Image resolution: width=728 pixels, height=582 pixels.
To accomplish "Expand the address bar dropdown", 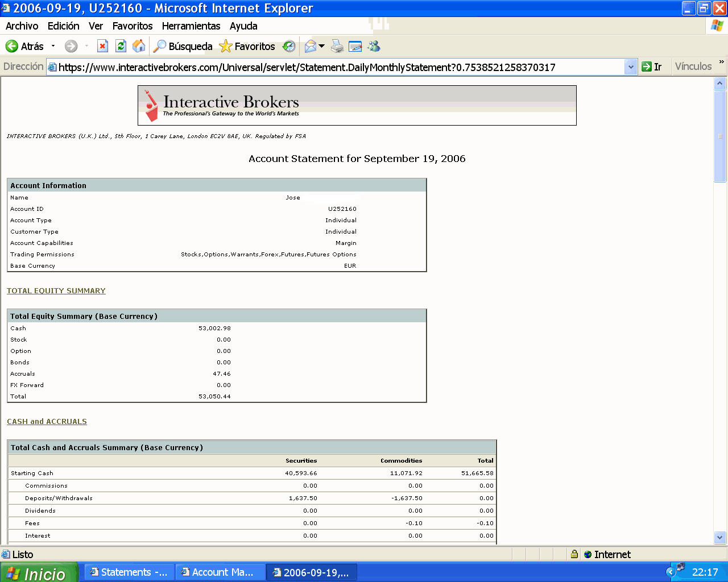I will click(x=631, y=67).
